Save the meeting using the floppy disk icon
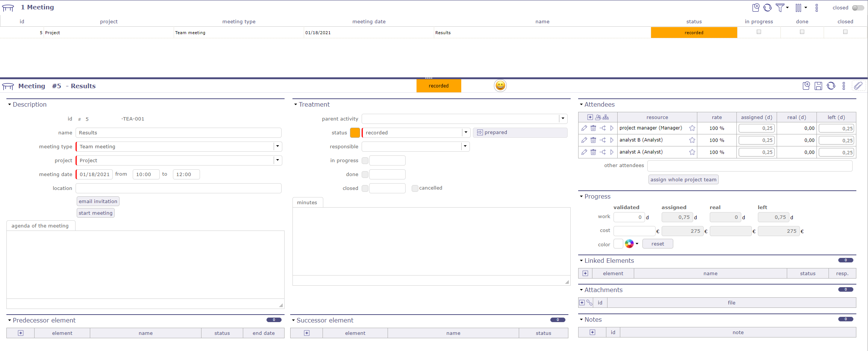868x351 pixels. coord(819,86)
